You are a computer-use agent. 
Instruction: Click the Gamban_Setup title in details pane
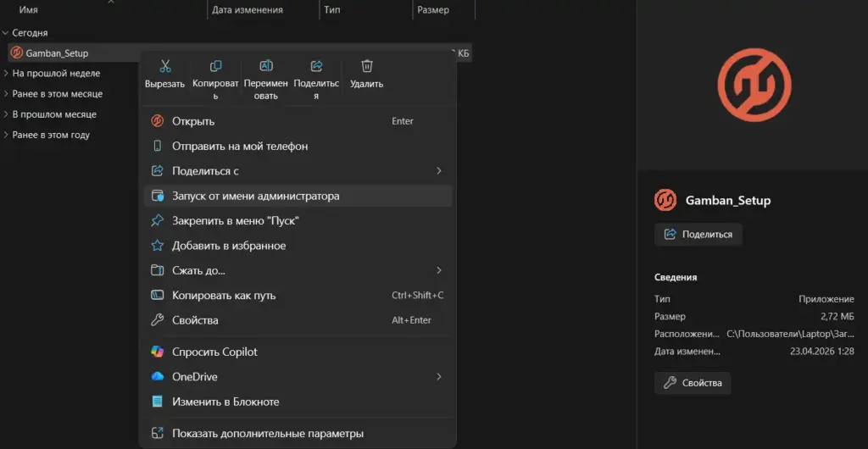coord(728,200)
